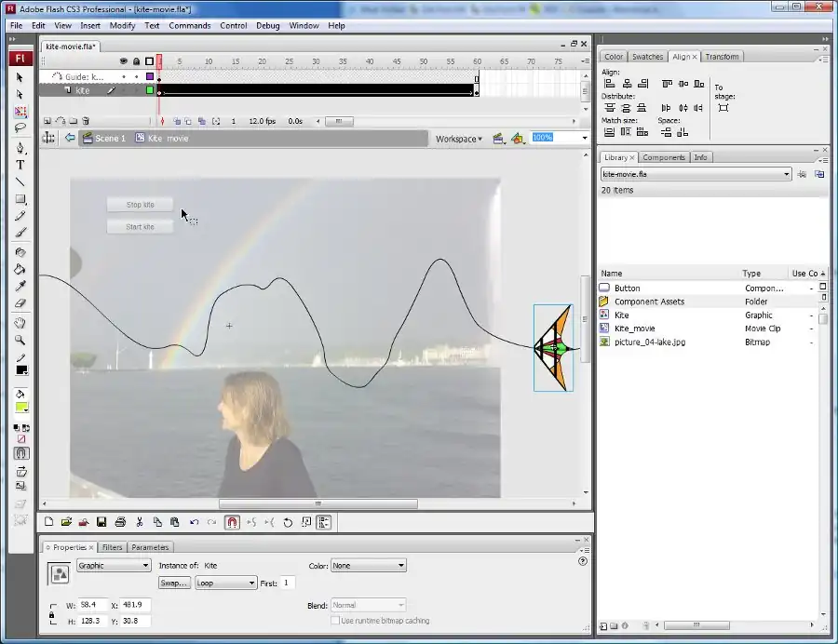The image size is (838, 644).
Task: Select Kite_movie in the library list
Action: pos(635,329)
